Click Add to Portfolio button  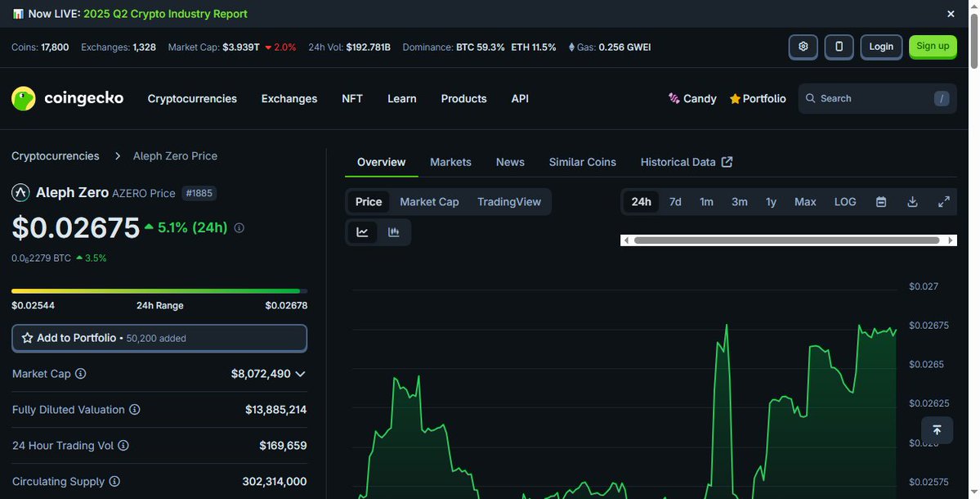click(159, 338)
